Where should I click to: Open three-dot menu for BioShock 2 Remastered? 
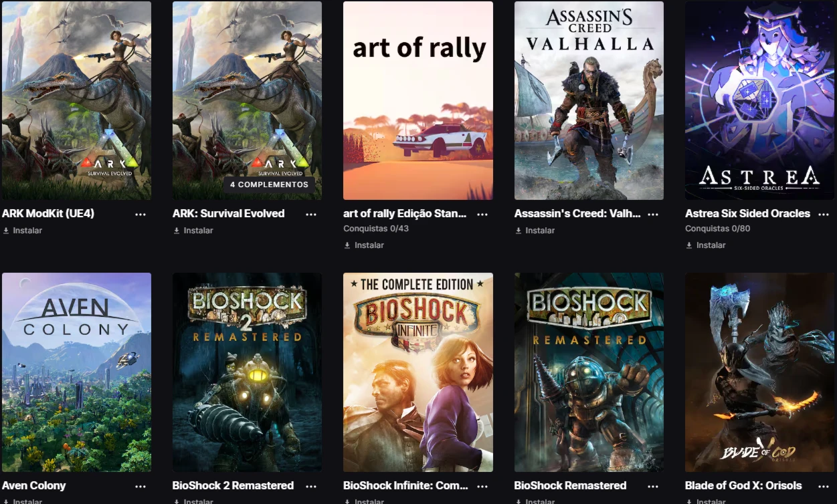point(311,486)
